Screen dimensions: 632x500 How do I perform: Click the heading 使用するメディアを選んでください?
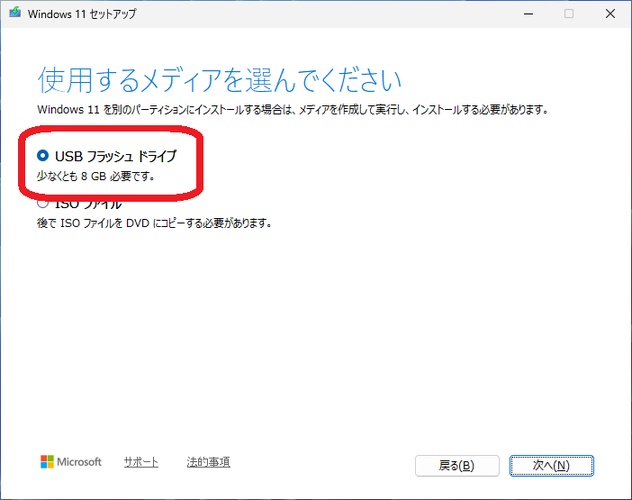click(220, 80)
